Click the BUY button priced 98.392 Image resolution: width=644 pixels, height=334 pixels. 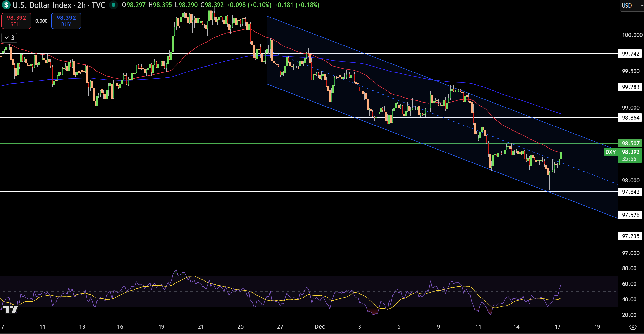(x=66, y=21)
